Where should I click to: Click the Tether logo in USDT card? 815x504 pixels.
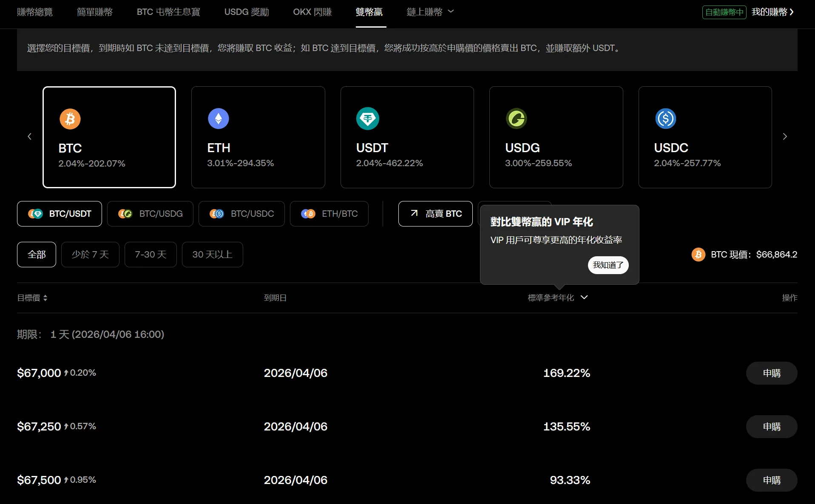pos(368,119)
